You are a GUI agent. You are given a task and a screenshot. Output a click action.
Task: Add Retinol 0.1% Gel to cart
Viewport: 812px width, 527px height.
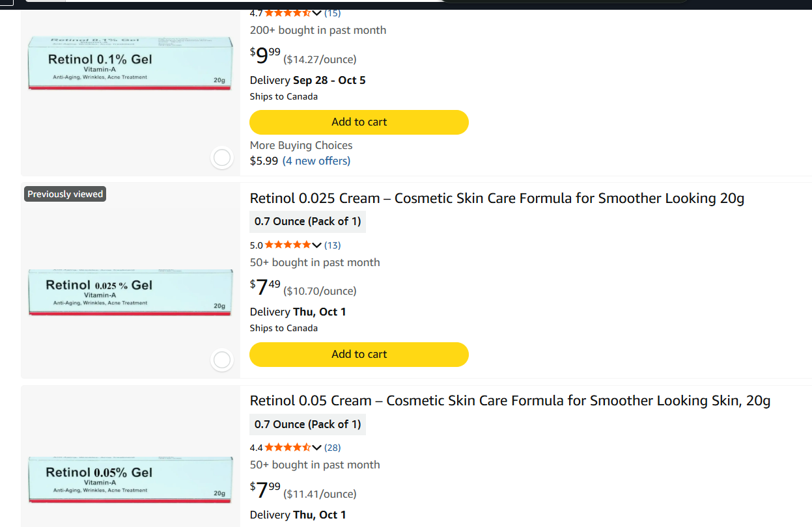point(359,122)
